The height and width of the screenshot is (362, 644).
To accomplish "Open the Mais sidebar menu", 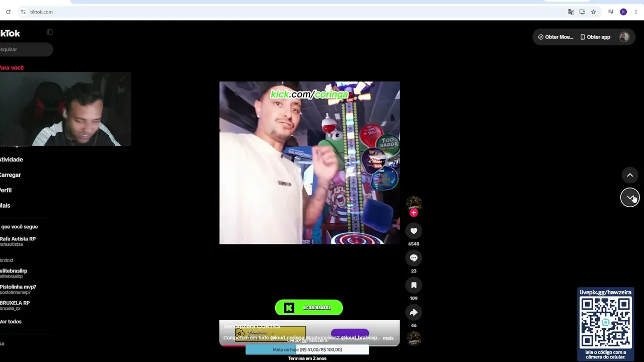I will click(5, 205).
